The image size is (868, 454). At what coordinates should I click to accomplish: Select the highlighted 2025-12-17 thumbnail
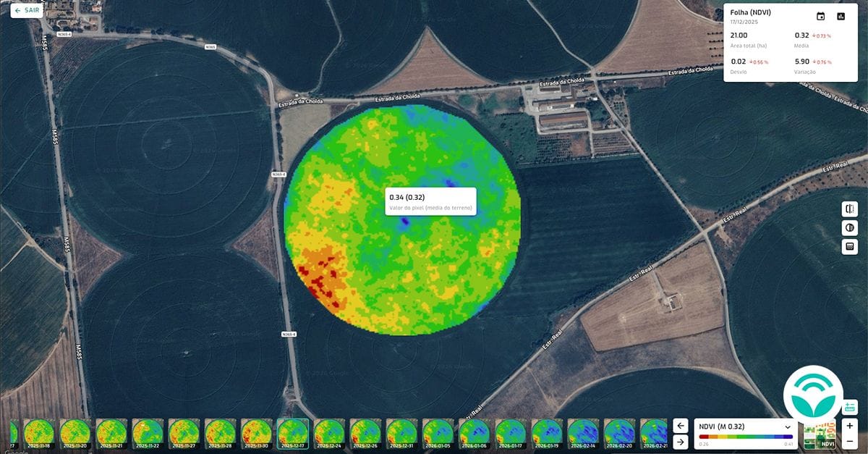pos(293,434)
